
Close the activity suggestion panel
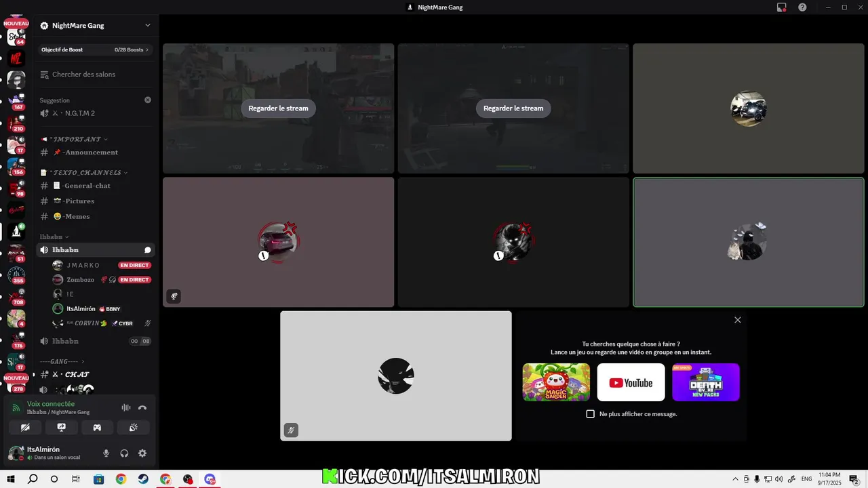[738, 320]
